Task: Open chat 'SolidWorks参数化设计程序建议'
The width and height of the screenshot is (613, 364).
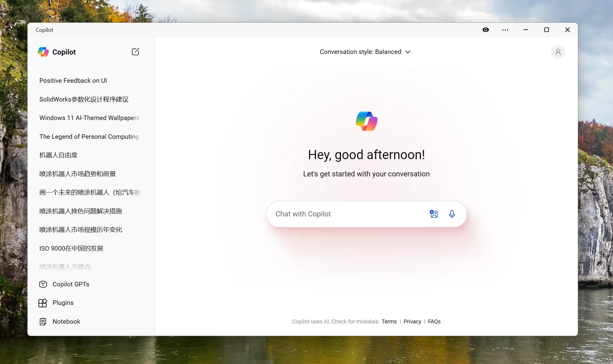Action: point(84,99)
